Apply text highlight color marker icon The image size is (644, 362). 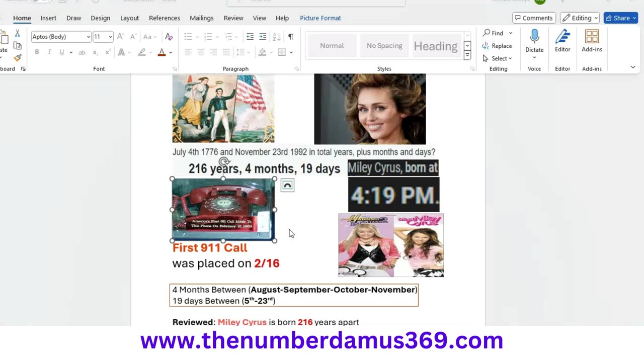pos(142,52)
